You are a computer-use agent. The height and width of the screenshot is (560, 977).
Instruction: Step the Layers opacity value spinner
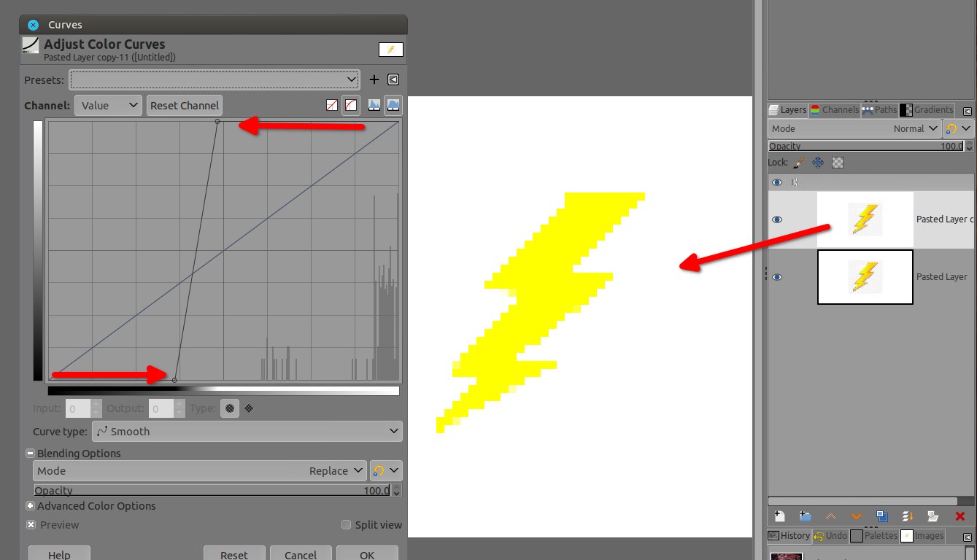[x=968, y=146]
